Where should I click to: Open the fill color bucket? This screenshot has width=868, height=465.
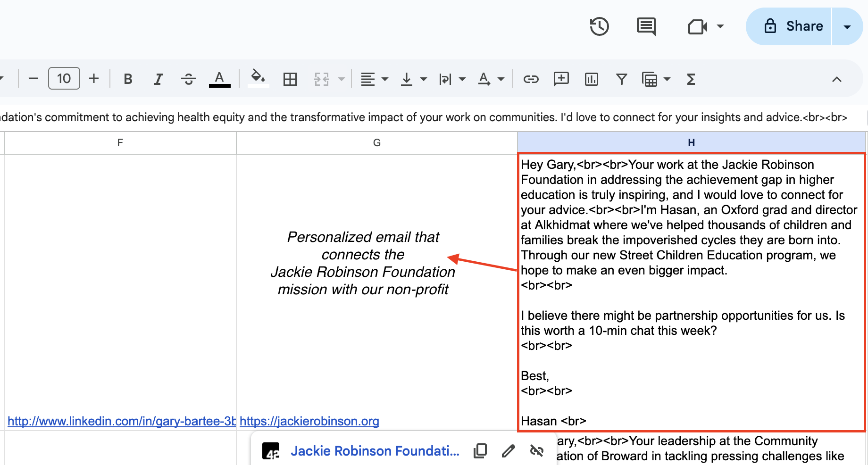point(258,78)
